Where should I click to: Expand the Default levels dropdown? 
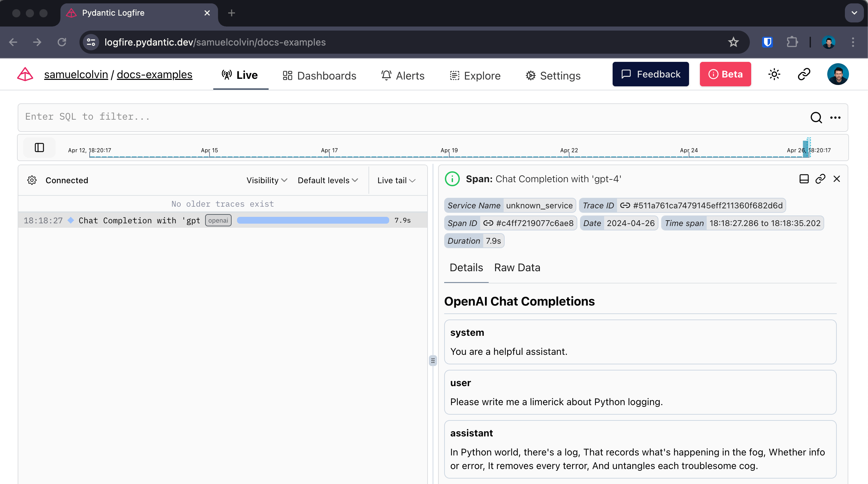[327, 180]
